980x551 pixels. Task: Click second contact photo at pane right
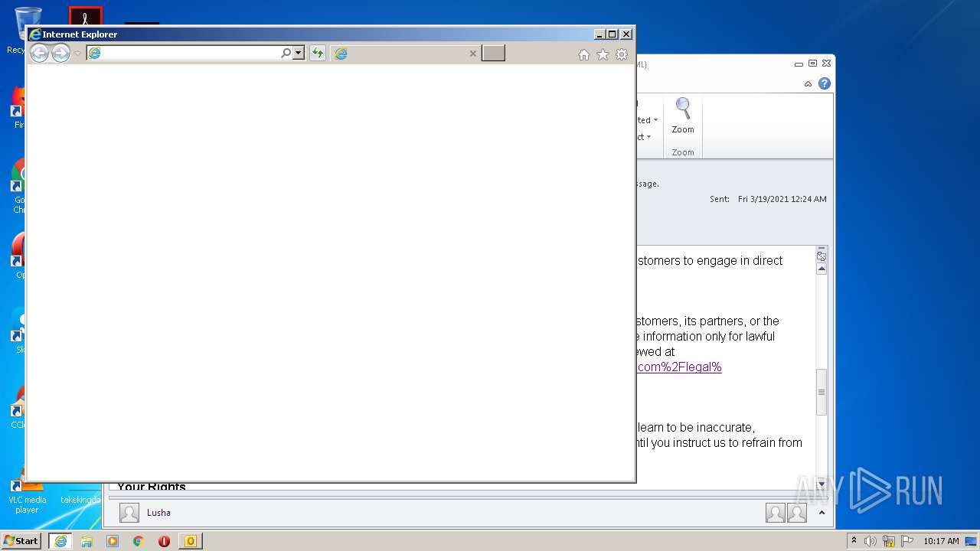pyautogui.click(x=797, y=513)
